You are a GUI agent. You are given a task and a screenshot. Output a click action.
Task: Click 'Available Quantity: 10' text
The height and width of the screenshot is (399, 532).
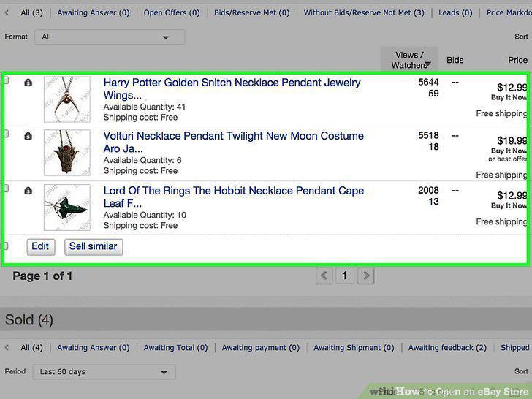pos(145,215)
